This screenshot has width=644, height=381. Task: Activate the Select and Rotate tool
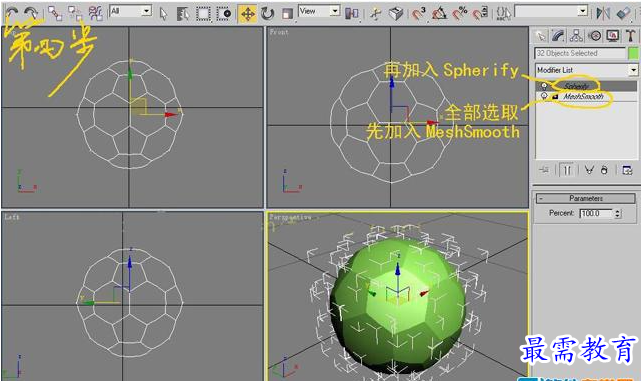(x=267, y=14)
